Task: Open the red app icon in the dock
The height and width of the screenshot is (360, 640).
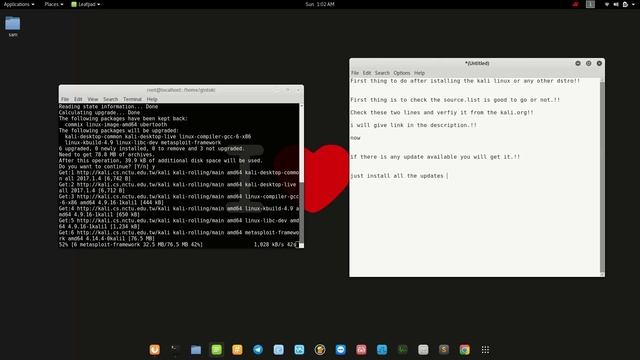Action: [361, 349]
